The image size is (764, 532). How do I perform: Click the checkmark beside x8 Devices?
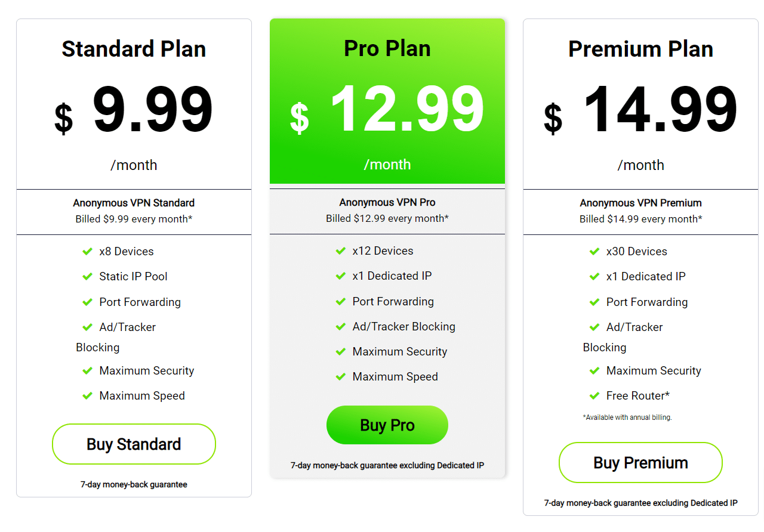[x=87, y=252]
